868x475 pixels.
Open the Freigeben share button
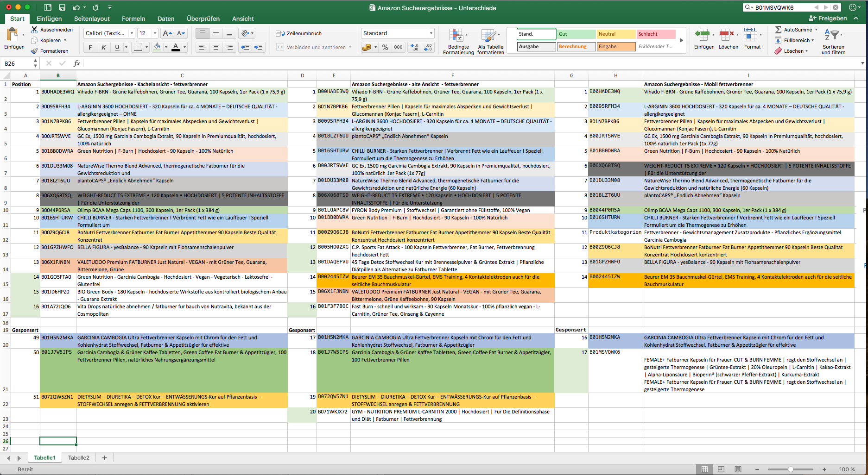(828, 19)
